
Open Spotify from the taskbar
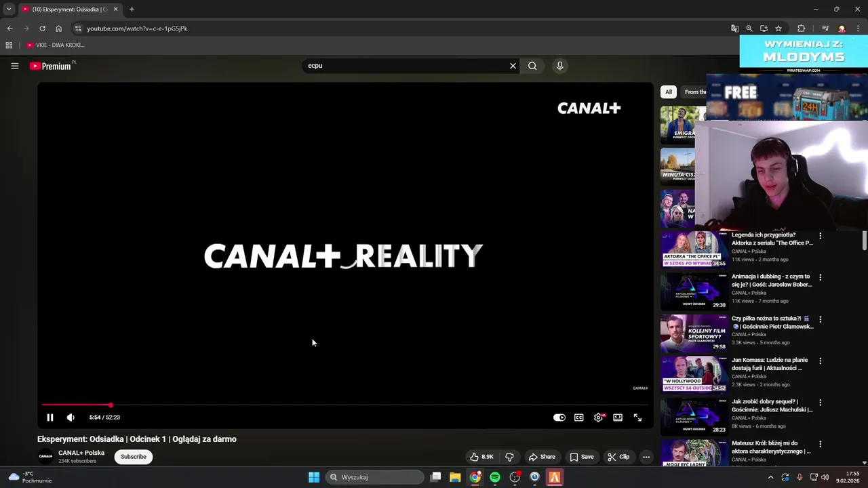point(495,477)
